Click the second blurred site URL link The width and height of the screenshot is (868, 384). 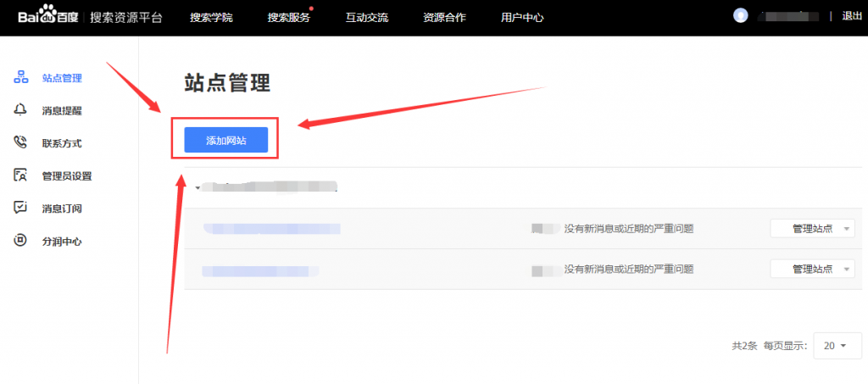(259, 271)
